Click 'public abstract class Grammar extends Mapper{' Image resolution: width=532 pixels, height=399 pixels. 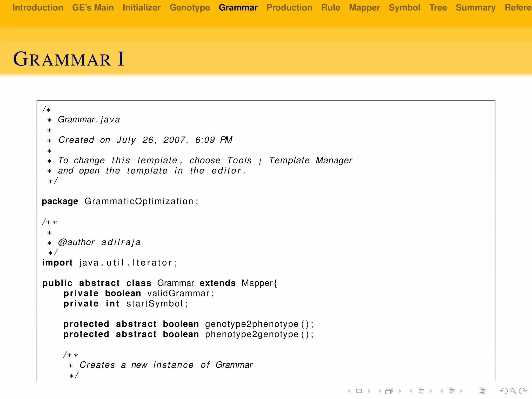coord(160,283)
